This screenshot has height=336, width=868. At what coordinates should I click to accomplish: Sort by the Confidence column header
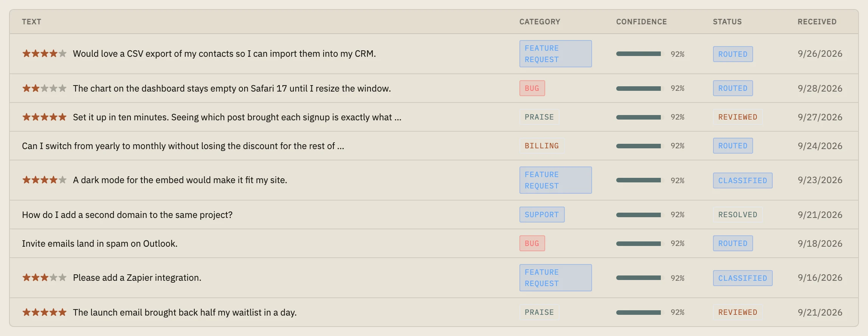[641, 22]
